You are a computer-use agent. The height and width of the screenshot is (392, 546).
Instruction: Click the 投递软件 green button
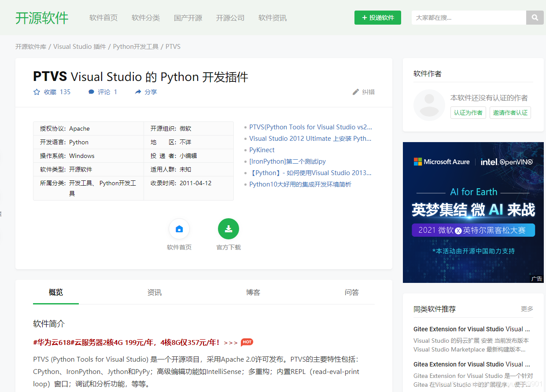tap(378, 18)
